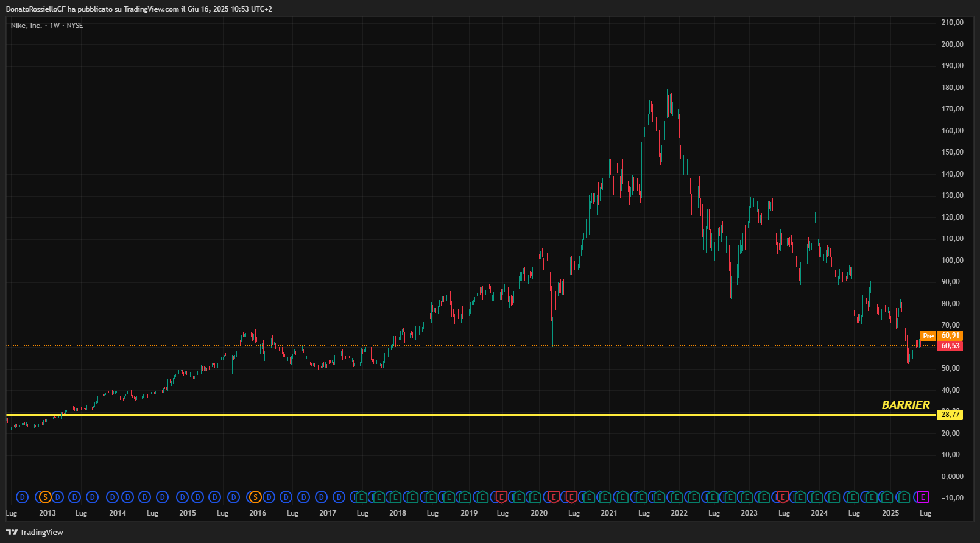Click the 2013 time axis label
The image size is (980, 543).
click(48, 513)
